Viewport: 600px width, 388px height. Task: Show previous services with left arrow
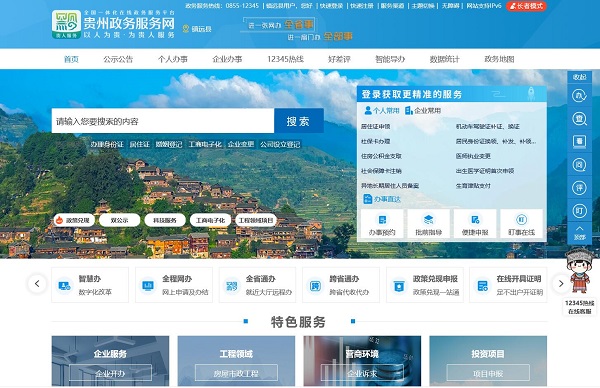(37, 284)
